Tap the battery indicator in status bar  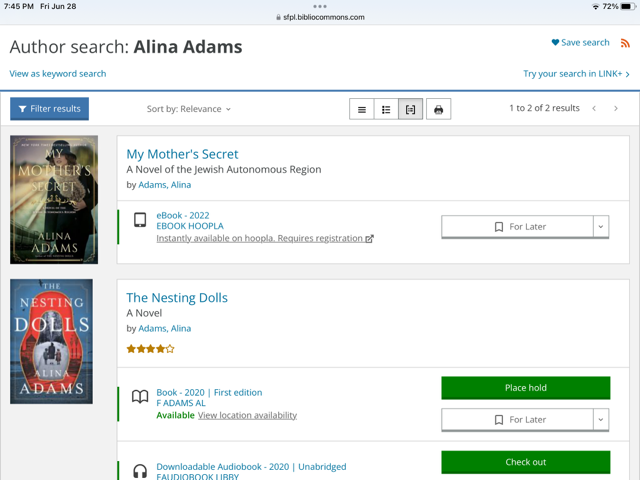click(627, 6)
